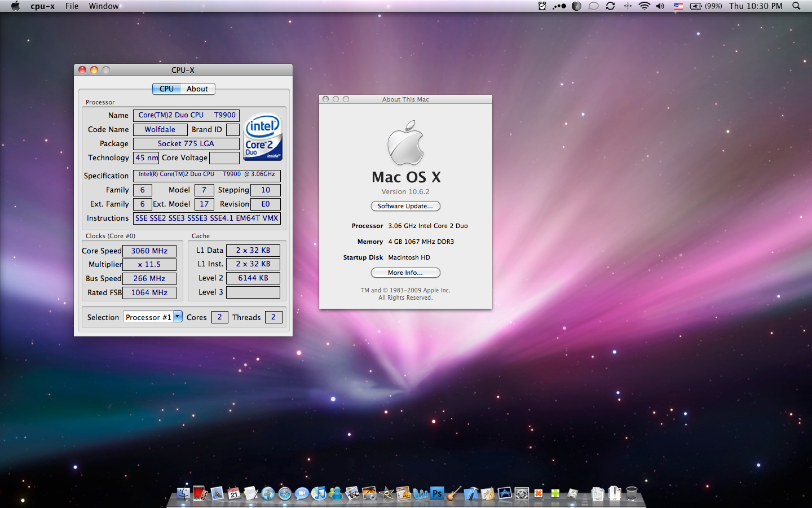Click the Wi-Fi status icon
This screenshot has height=508, width=812.
(644, 6)
